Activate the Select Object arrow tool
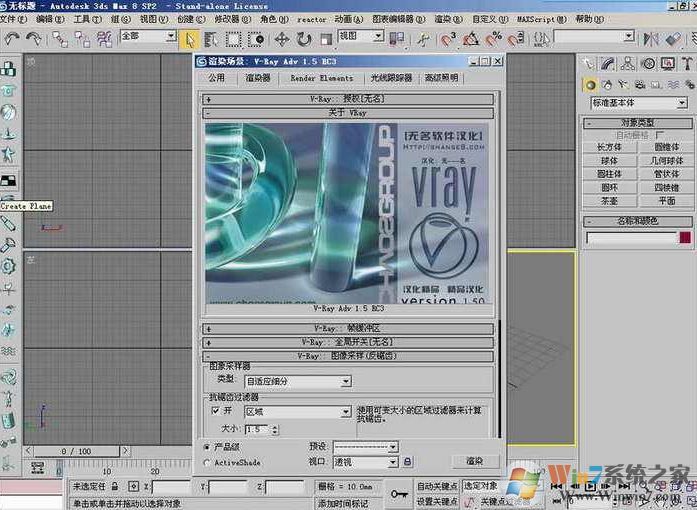 click(190, 40)
